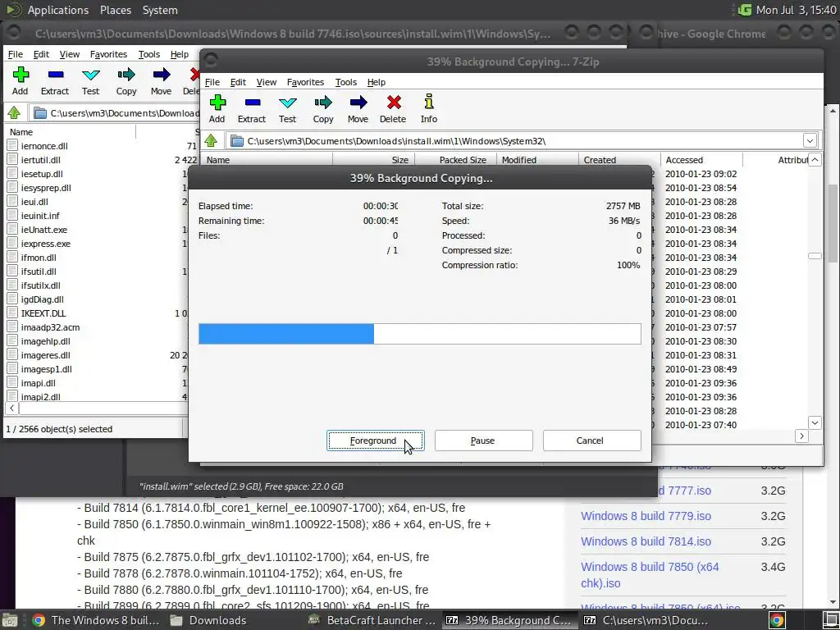Select imageres.dll in back file list

(46, 355)
